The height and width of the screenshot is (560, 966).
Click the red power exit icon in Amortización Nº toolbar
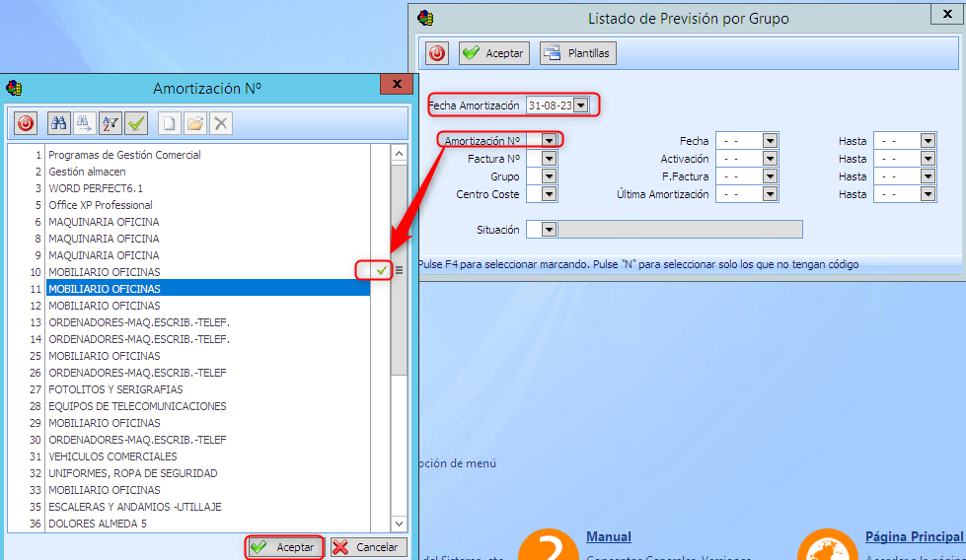(26, 123)
